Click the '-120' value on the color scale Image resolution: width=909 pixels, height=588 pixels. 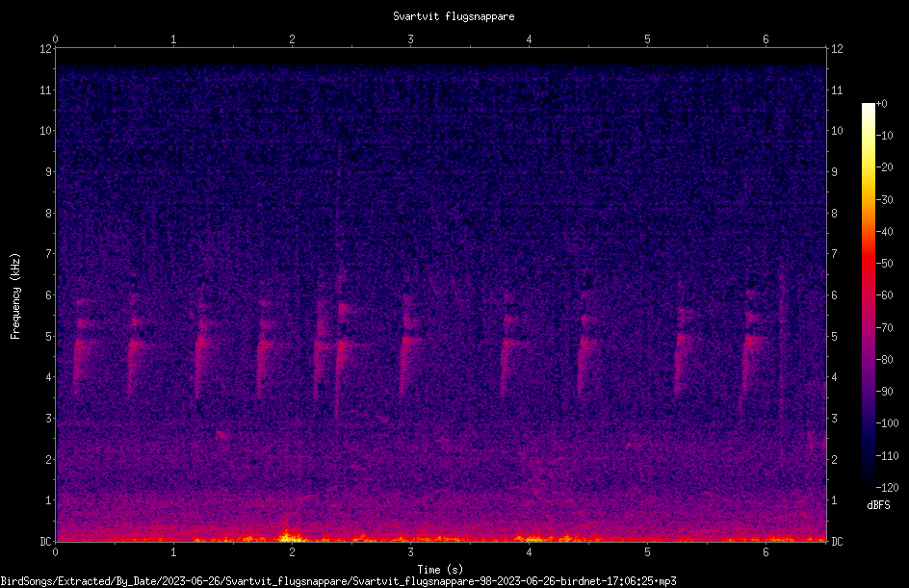tap(887, 488)
